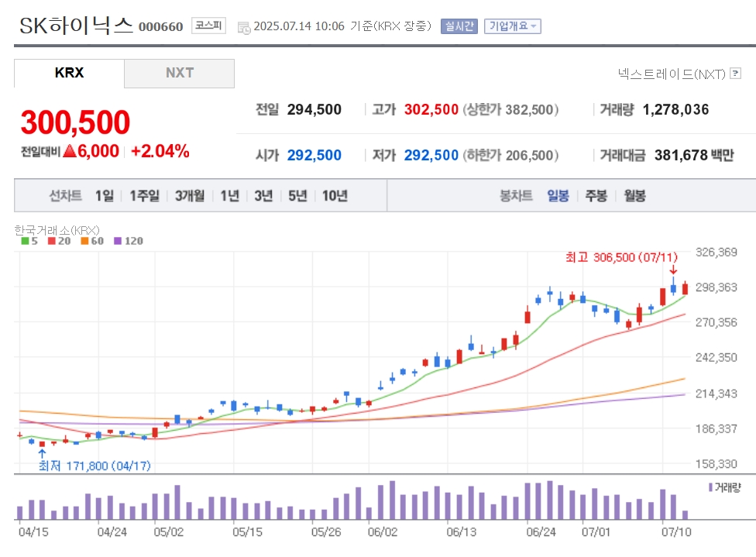Screen dimensions: 756x557
Task: Switch to the NXT tab
Action: (x=180, y=74)
